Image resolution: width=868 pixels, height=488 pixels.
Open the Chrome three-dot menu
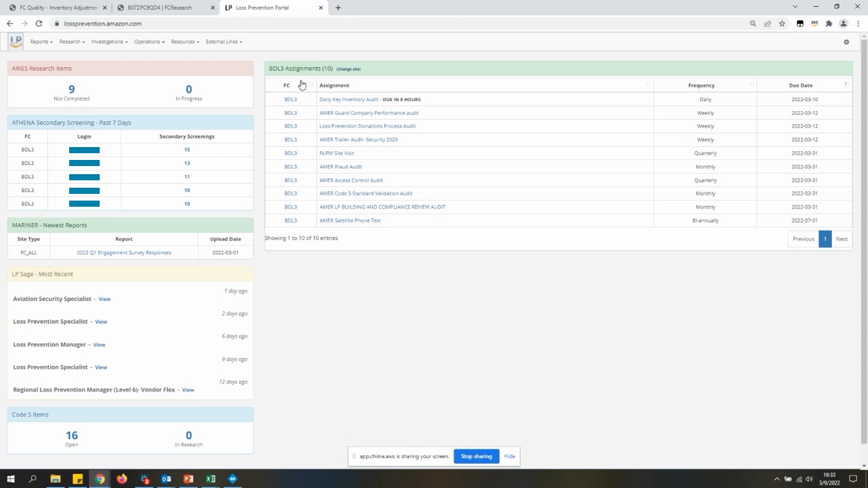point(858,24)
